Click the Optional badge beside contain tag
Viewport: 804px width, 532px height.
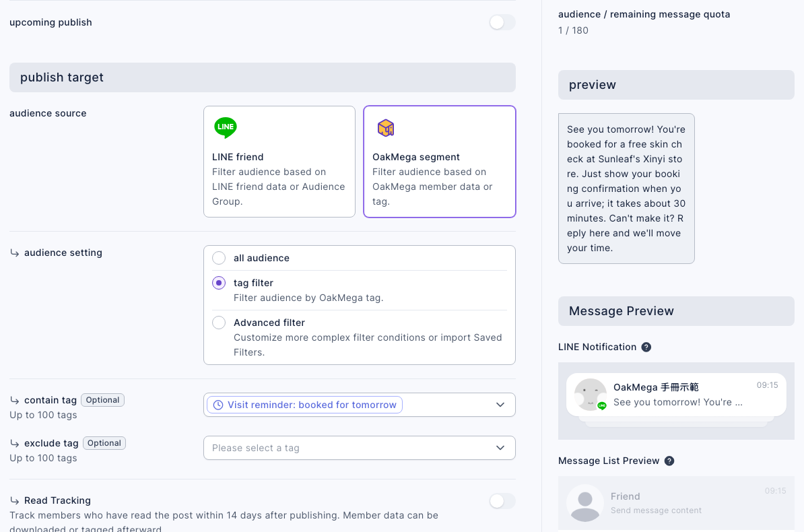pyautogui.click(x=102, y=400)
